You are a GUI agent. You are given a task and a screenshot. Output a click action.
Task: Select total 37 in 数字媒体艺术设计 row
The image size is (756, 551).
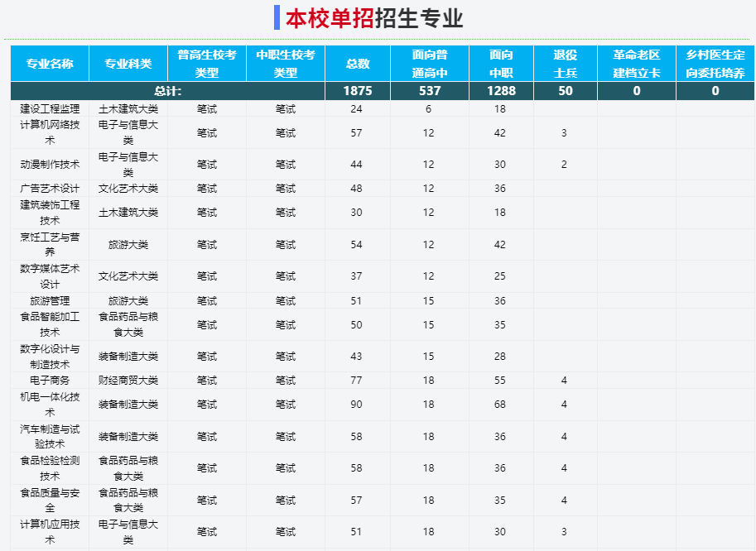[356, 276]
